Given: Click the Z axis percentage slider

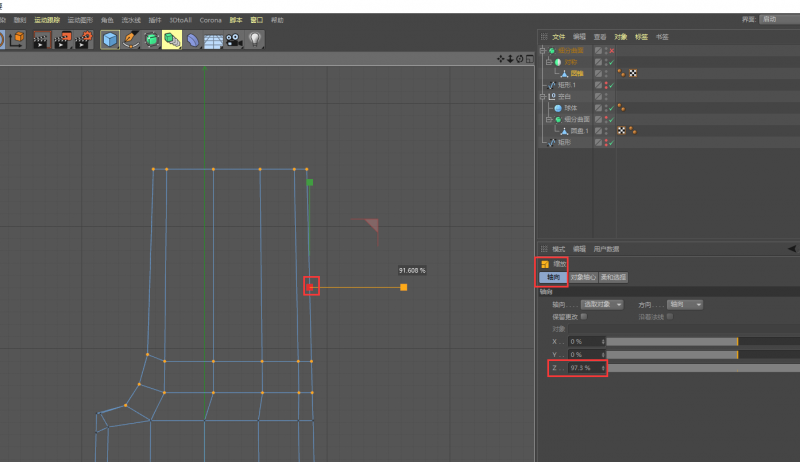Looking at the screenshot, I should tap(703, 368).
